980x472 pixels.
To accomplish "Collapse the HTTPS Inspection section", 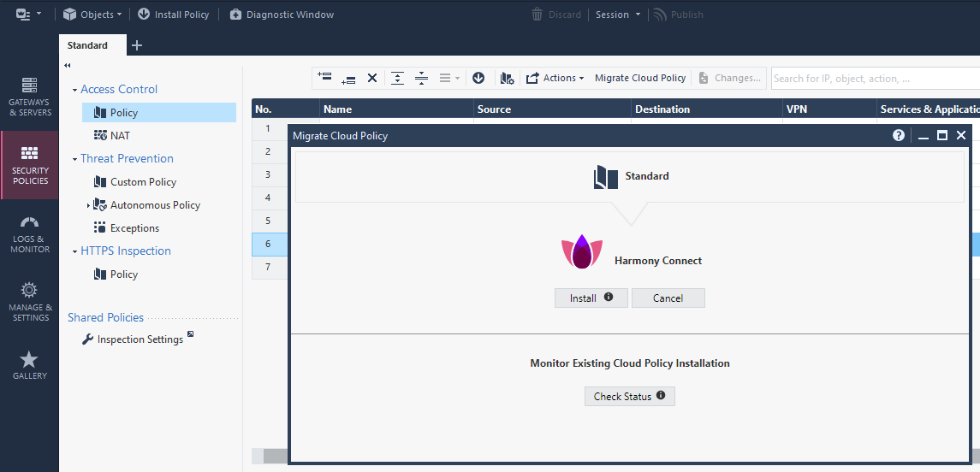I will click(x=75, y=251).
